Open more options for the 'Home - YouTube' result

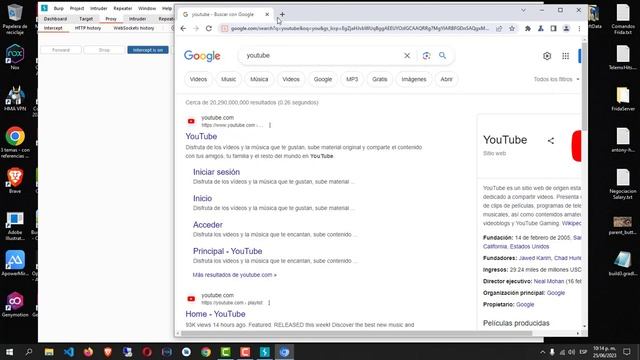coord(269,302)
